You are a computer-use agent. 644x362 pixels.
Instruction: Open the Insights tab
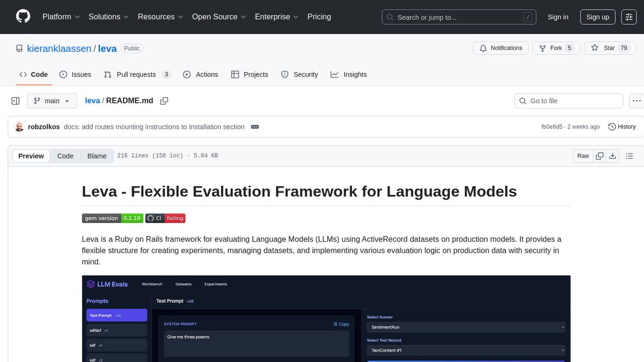(x=349, y=74)
